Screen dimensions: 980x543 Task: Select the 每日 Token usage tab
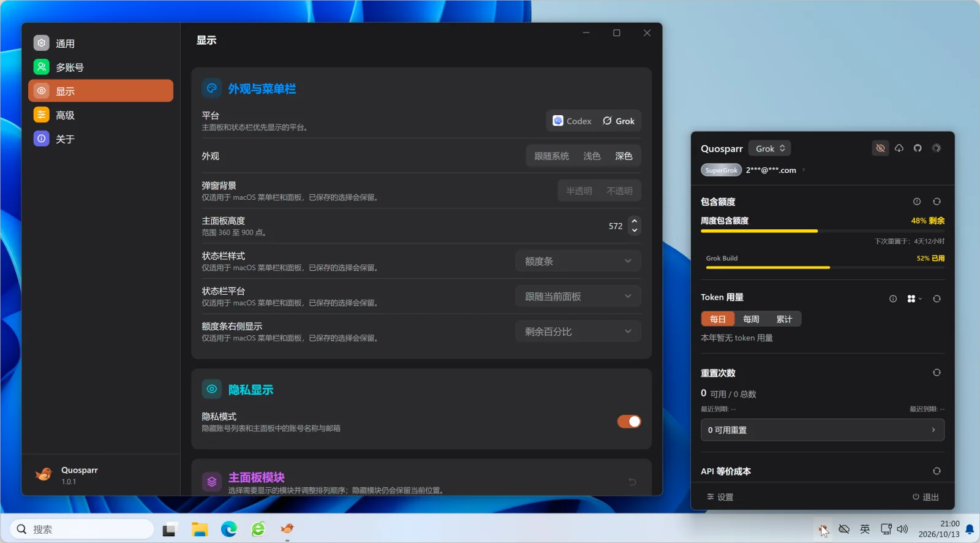[x=718, y=319]
